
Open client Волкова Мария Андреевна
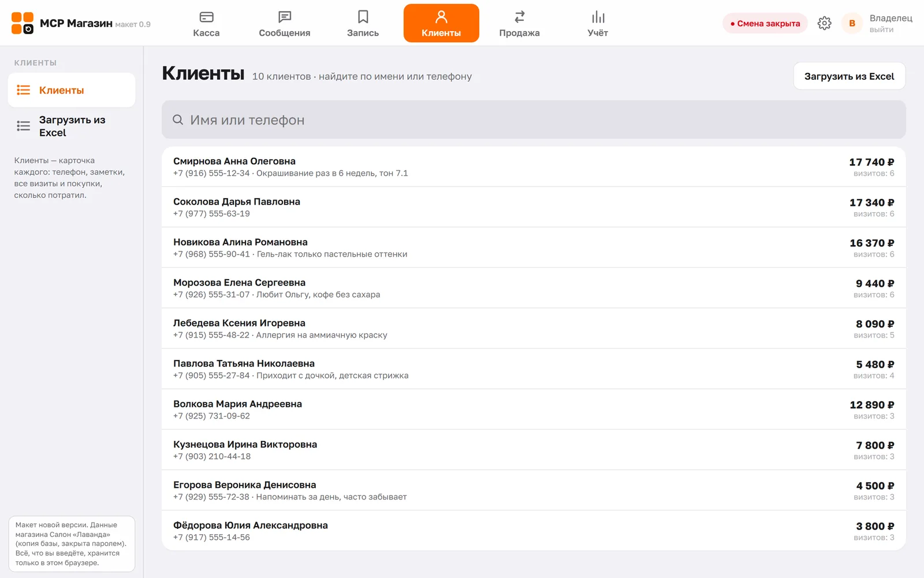pyautogui.click(x=534, y=409)
